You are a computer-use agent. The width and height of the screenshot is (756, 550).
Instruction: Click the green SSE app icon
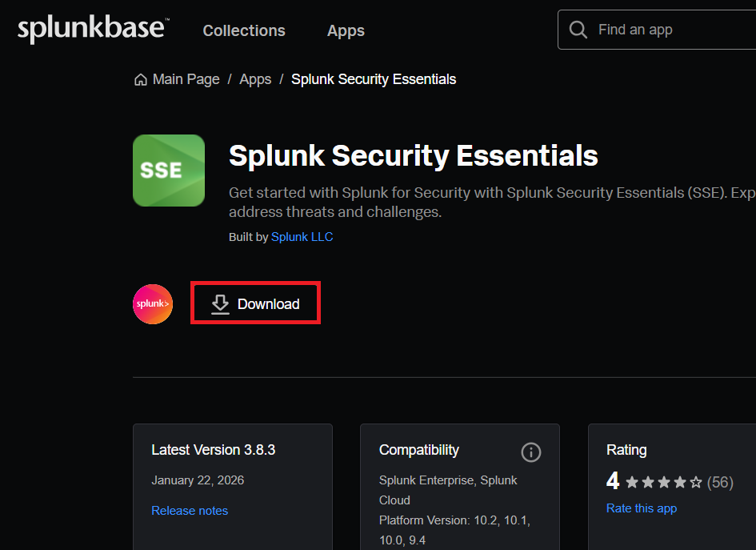pos(169,171)
